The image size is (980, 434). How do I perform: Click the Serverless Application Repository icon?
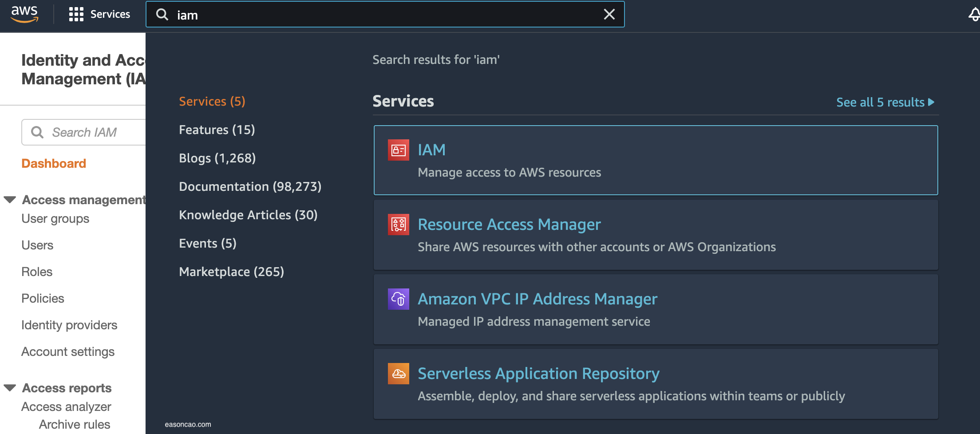398,373
